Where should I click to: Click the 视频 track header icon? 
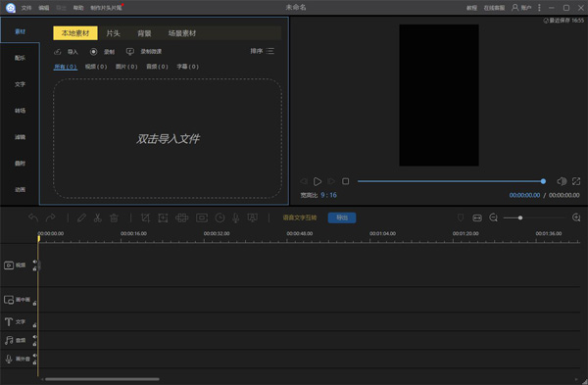[9, 265]
